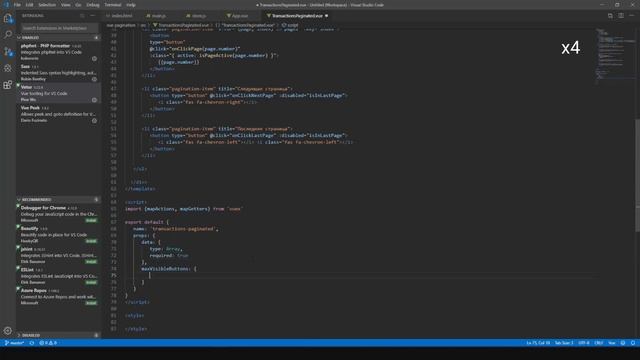The height and width of the screenshot is (360, 640).
Task: Open Extensions panel more actions menu
Action: 93,16
